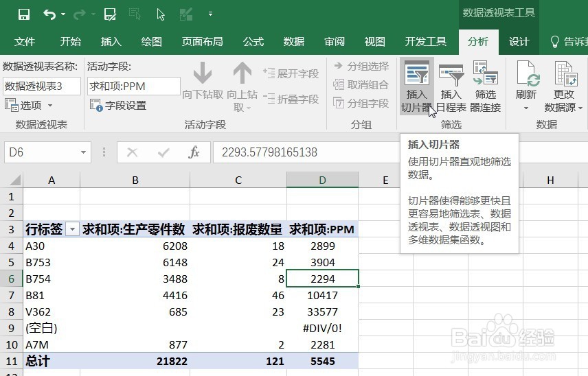Click the Tell Me lightbulb icon
The width and height of the screenshot is (588, 376).
coord(554,42)
